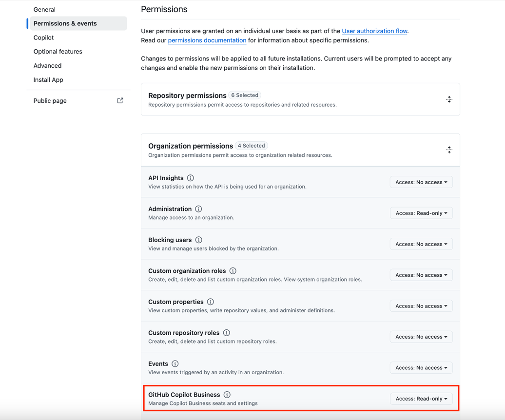Image resolution: width=505 pixels, height=420 pixels.
Task: Click the info icon next to API Insights
Action: 190,178
